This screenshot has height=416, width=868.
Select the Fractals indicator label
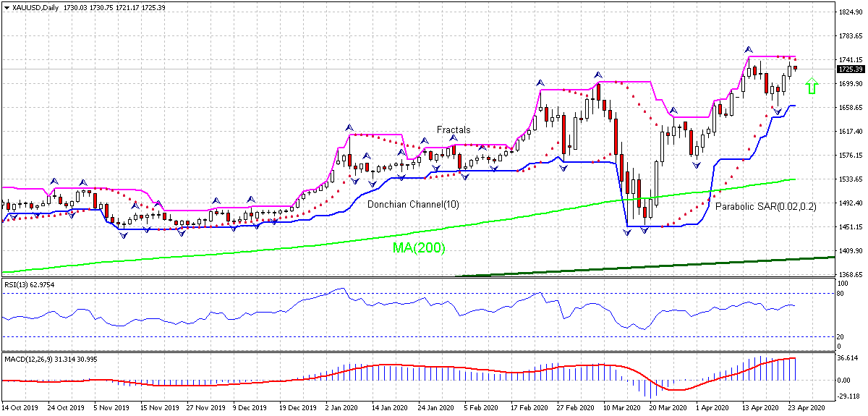point(453,130)
